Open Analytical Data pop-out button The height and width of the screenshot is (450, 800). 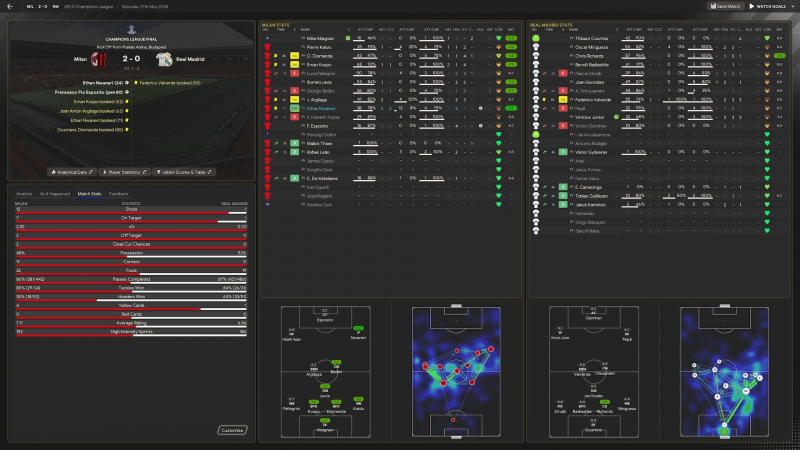pos(72,172)
